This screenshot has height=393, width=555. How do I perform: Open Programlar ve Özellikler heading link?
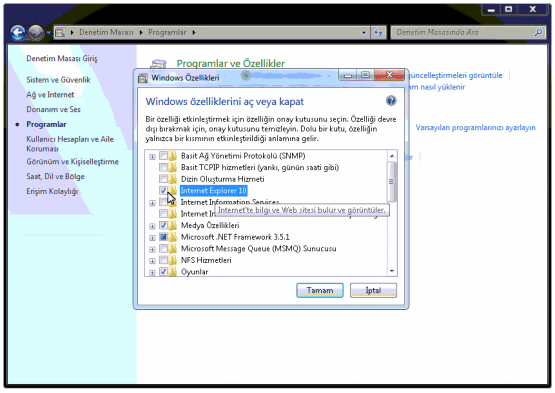coord(230,63)
